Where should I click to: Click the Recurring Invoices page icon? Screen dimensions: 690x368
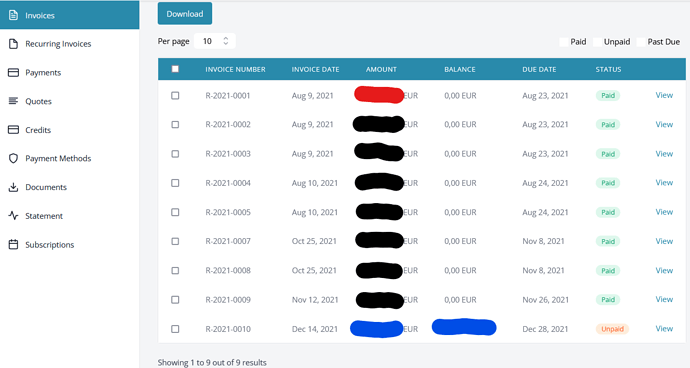click(14, 44)
